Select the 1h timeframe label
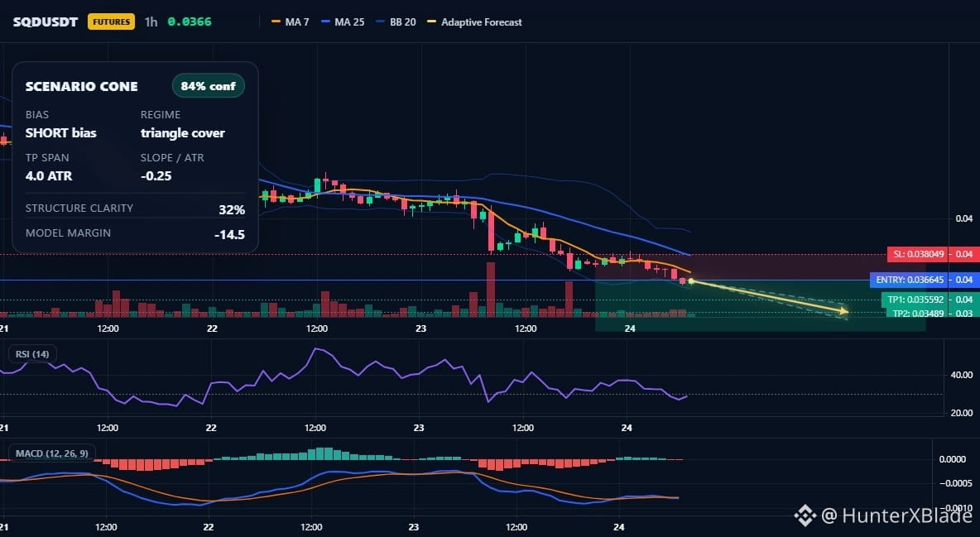980x537 pixels. [151, 22]
